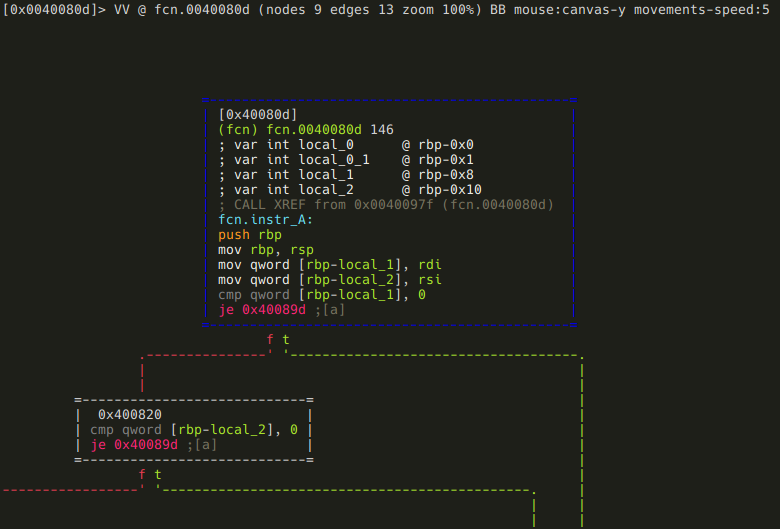Click the local_2 variable at rbp-0x10
Image resolution: width=780 pixels, height=529 pixels.
tap(328, 190)
